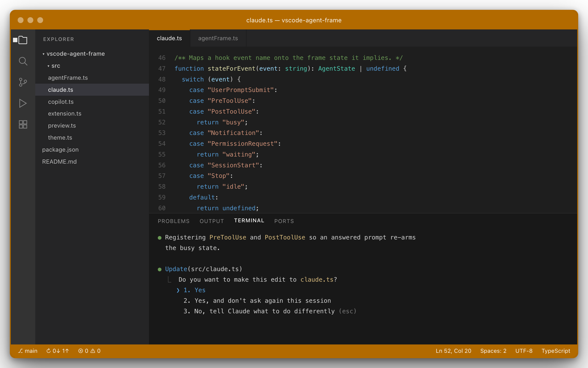Open the Explorer view in activity bar
Screen dimensions: 588x368
click(23, 40)
